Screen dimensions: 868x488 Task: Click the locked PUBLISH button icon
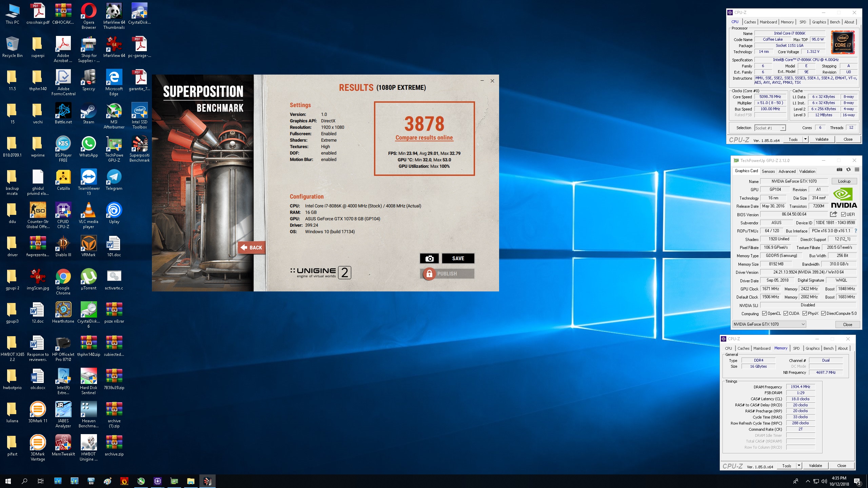(x=429, y=273)
